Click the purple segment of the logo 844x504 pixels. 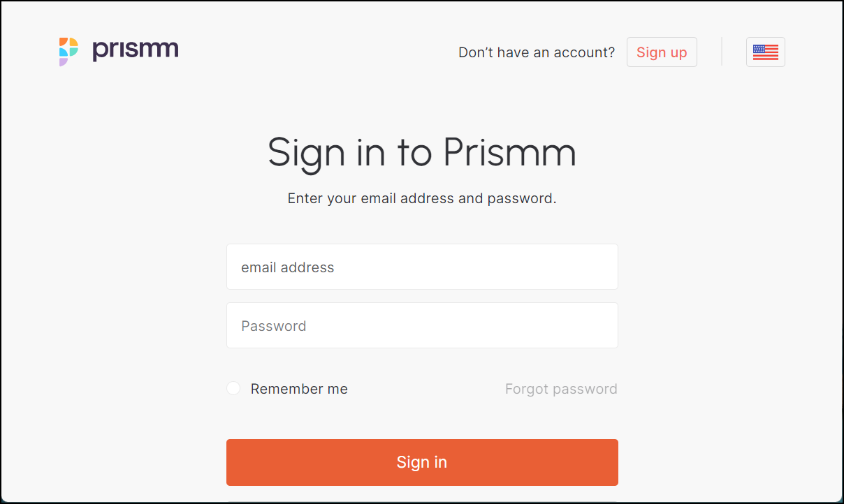click(63, 61)
